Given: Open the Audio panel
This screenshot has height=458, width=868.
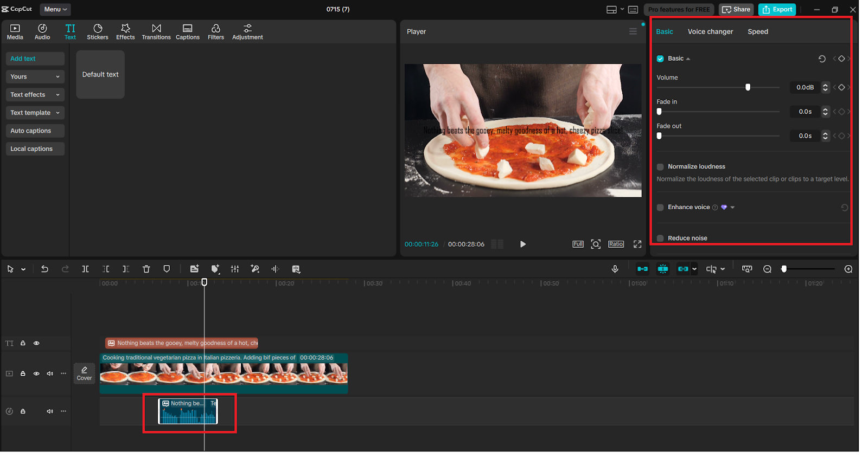Looking at the screenshot, I should [42, 32].
